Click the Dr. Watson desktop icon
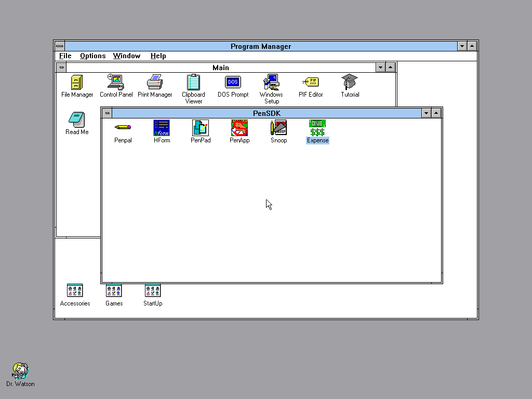 click(x=20, y=371)
